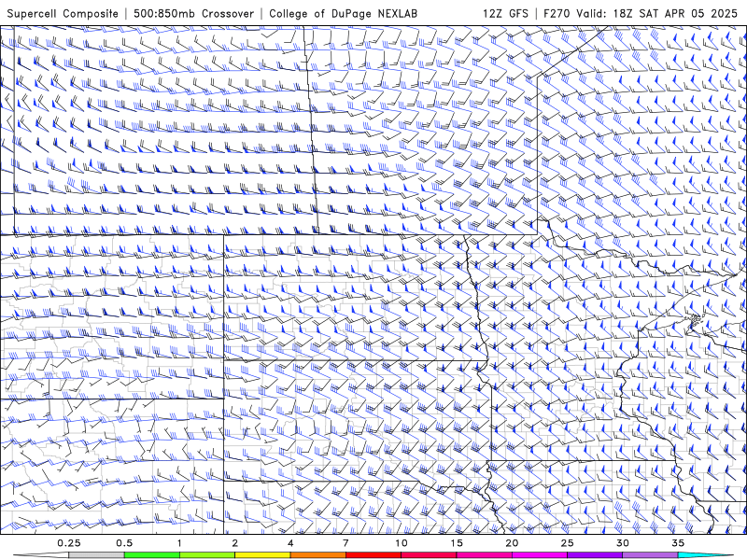Click the '0.5' legend value label
747x560 pixels.
pyautogui.click(x=124, y=543)
